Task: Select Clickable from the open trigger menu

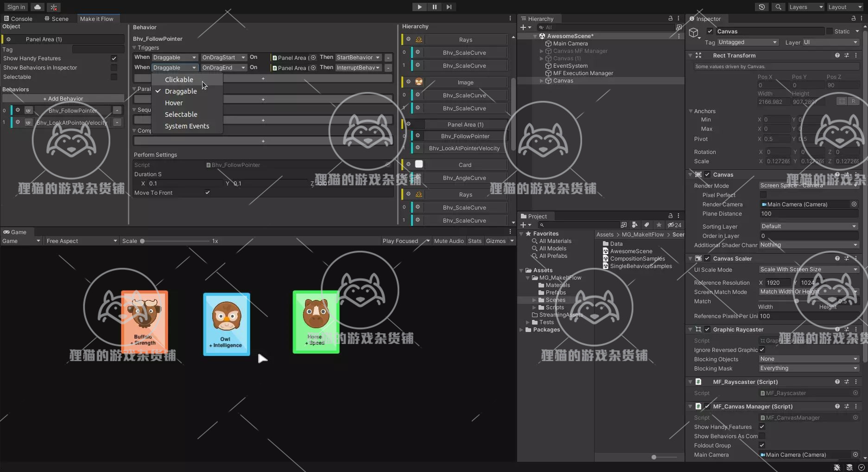Action: (179, 79)
